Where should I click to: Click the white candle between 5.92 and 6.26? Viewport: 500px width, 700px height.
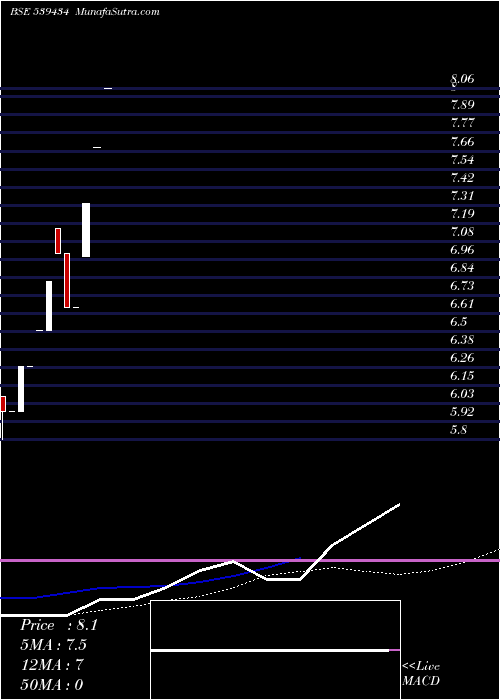pos(21,389)
